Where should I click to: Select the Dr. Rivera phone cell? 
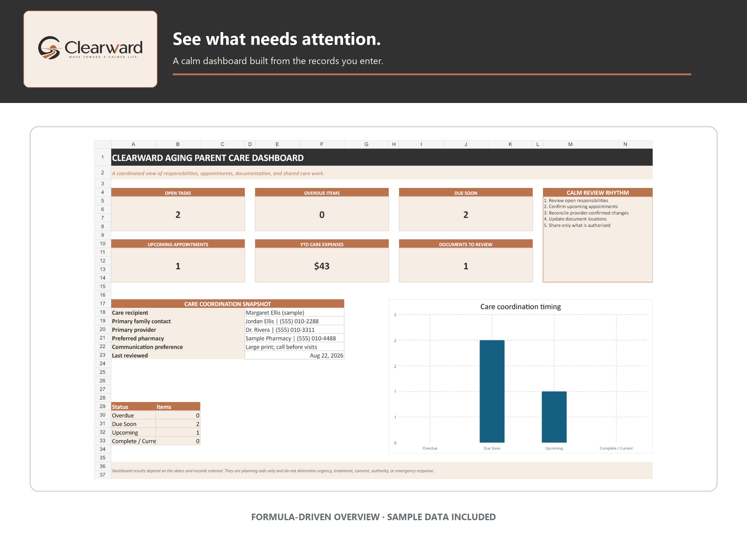[294, 330]
